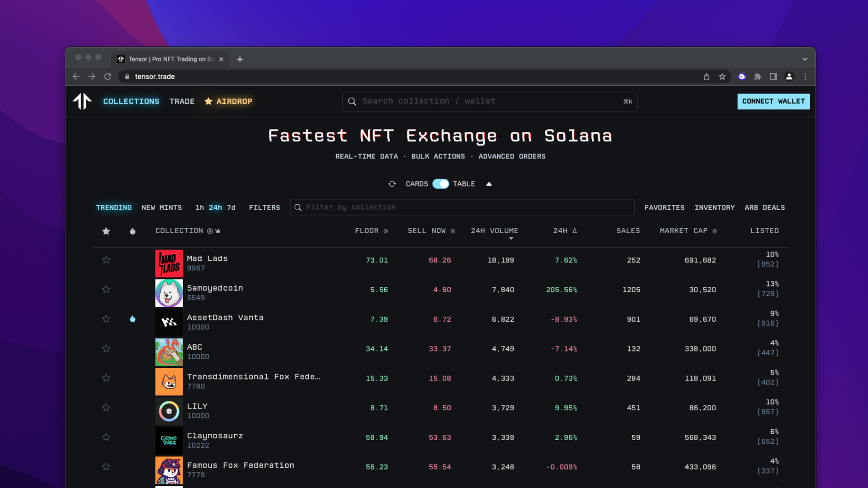Open the FILTERS panel
Image resolution: width=868 pixels, height=488 pixels.
tap(264, 207)
